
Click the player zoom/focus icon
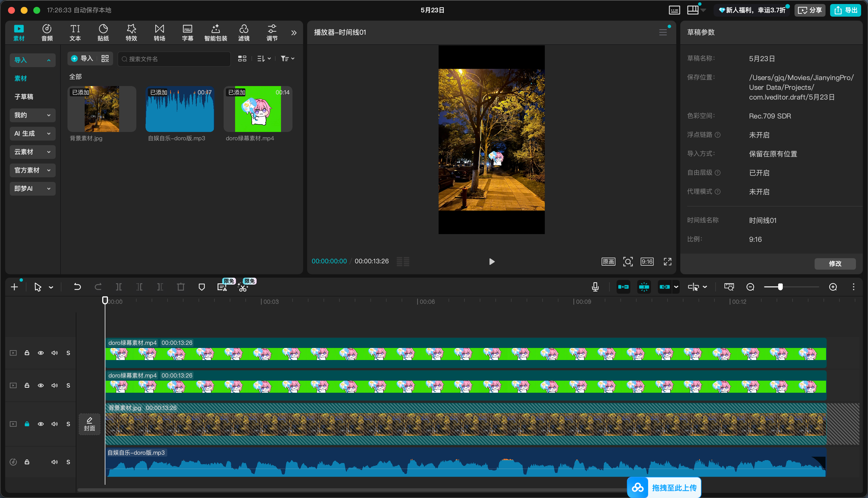point(628,262)
